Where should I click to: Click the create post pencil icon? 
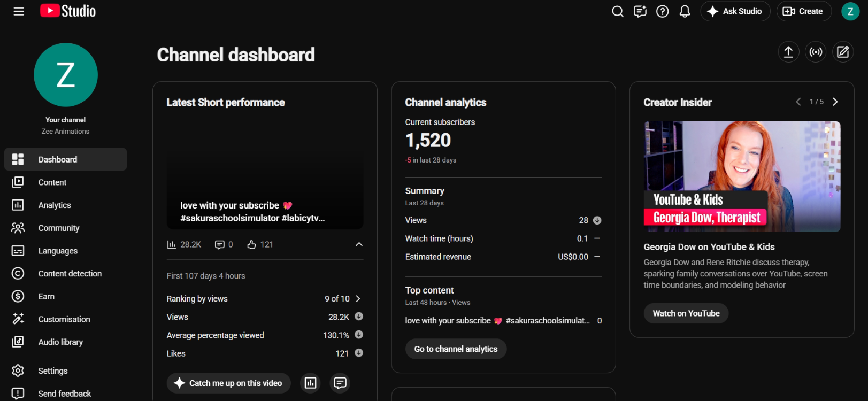pyautogui.click(x=843, y=52)
